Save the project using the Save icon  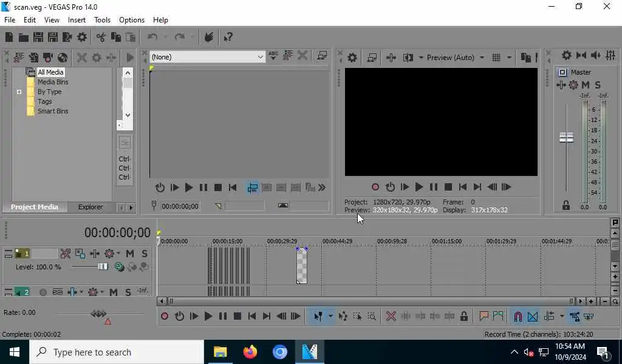(x=38, y=37)
